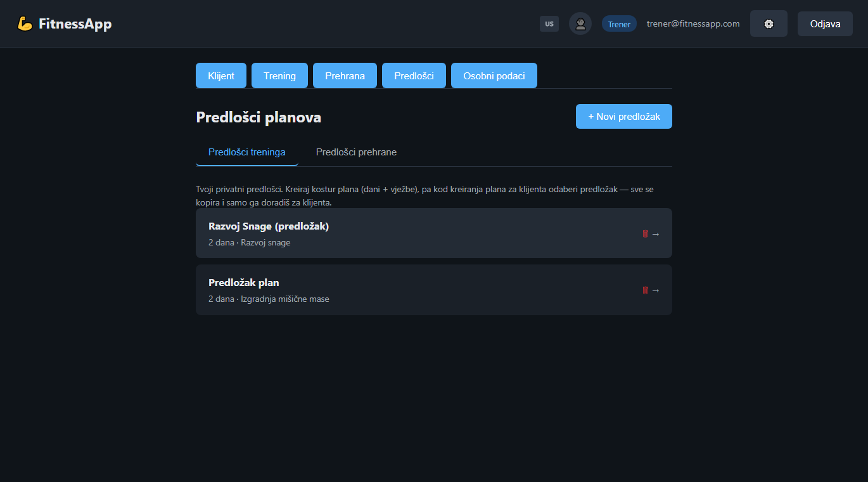Open the Prehrana tab
Screen dimensions: 868x482
345,75
